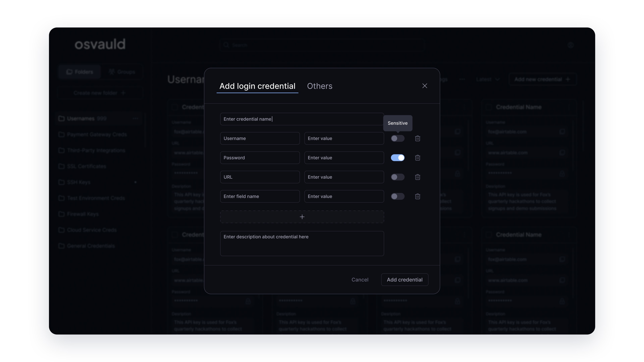This screenshot has height=362, width=644.
Task: Enable sensitive on the custom field row
Action: point(397,196)
